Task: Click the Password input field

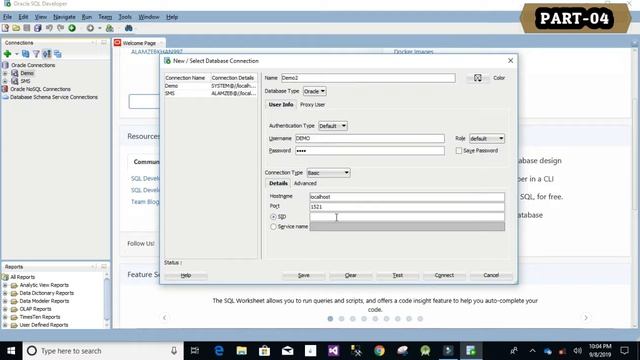Action: (x=370, y=151)
